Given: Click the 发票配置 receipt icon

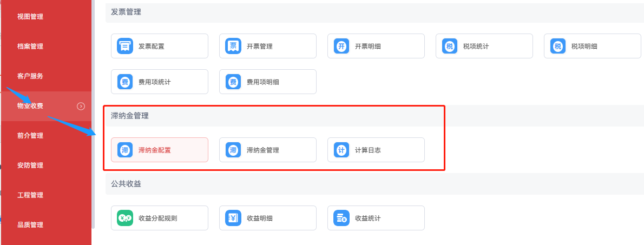Looking at the screenshot, I should 125,47.
